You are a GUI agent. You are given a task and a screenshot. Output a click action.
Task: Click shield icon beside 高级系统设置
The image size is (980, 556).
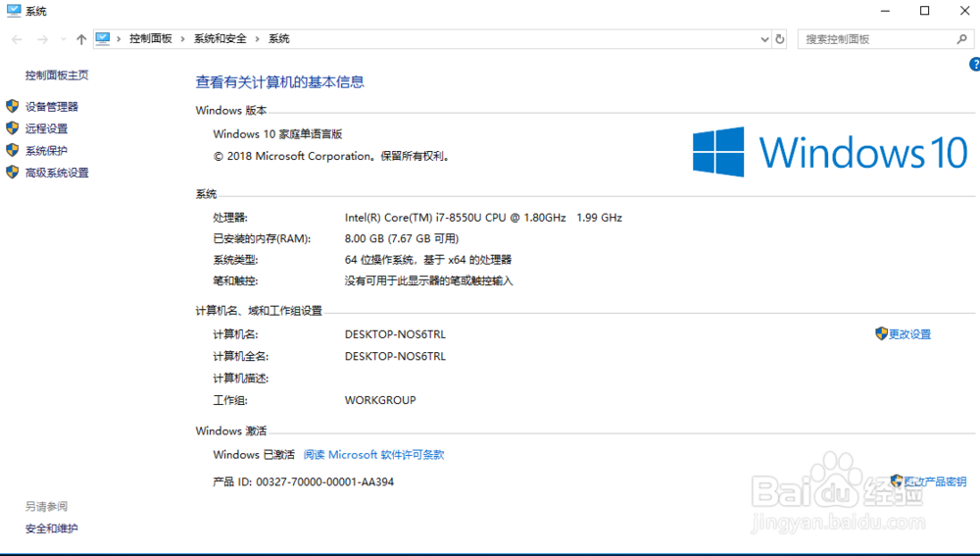[13, 172]
